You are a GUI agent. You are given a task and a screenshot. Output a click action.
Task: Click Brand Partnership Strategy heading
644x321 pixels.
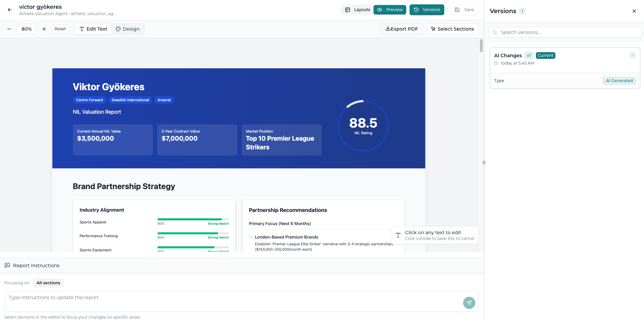tap(124, 186)
